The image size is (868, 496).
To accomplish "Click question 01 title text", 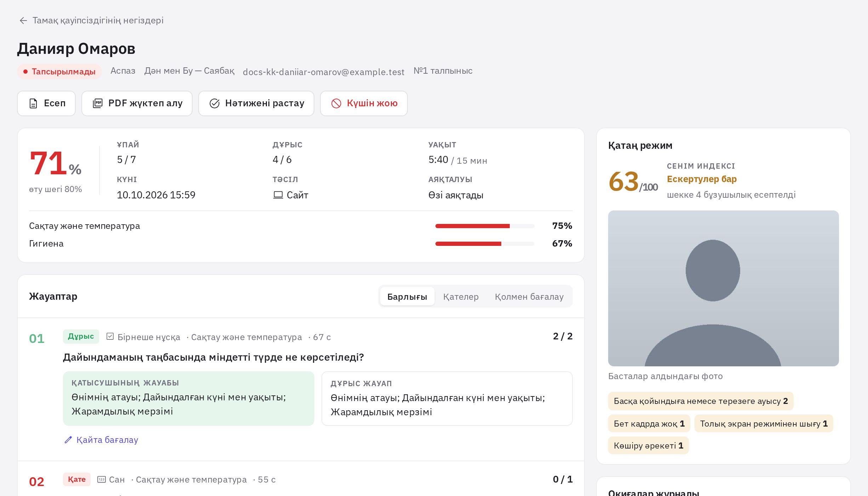I will click(x=213, y=357).
